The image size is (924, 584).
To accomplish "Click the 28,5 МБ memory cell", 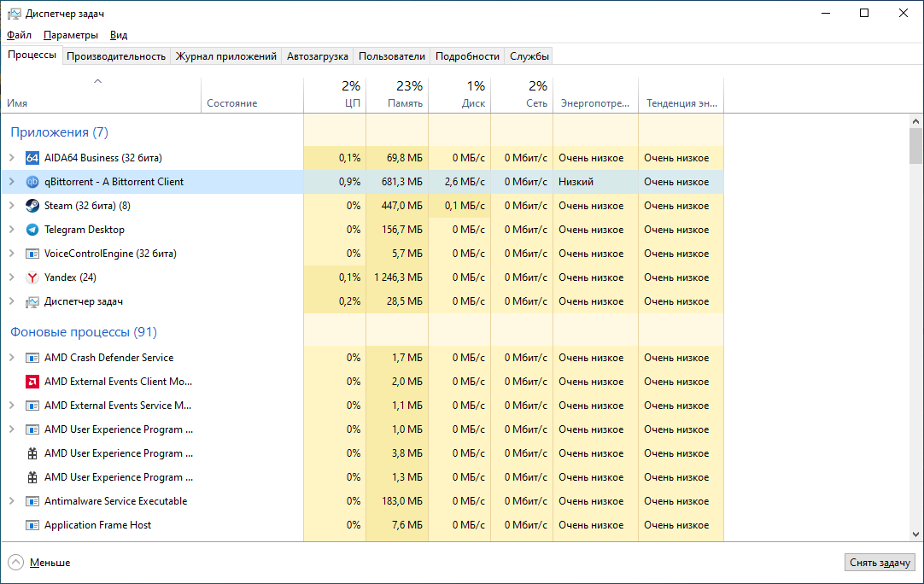I will [398, 301].
